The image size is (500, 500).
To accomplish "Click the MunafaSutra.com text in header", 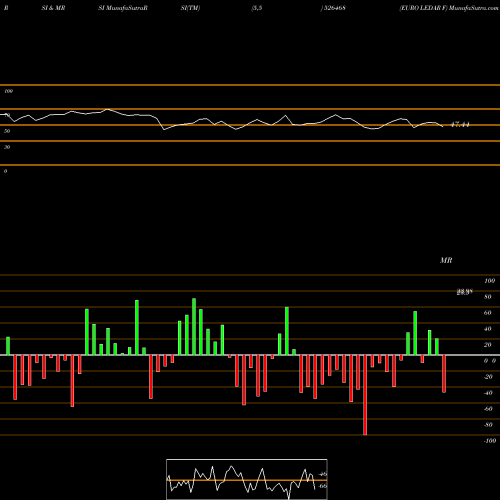I will pyautogui.click(x=473, y=8).
